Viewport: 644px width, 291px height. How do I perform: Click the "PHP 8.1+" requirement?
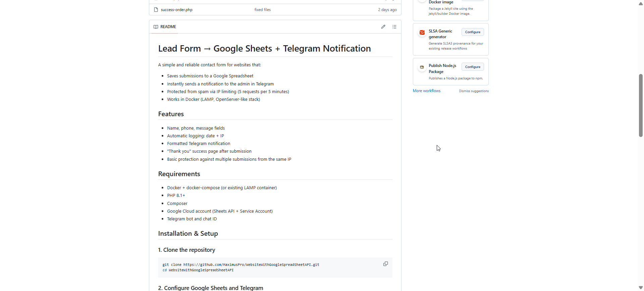pyautogui.click(x=176, y=196)
